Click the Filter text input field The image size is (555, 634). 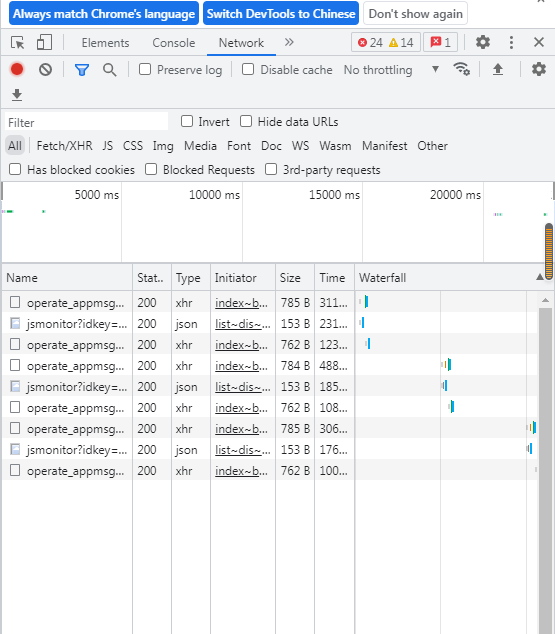coord(87,122)
